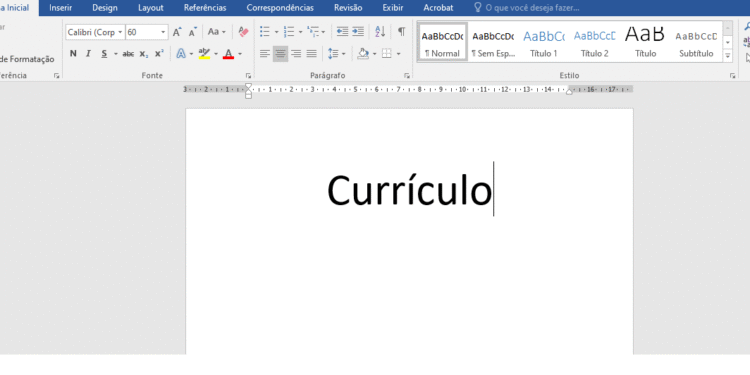Expand highlight color dropdown arrow

point(216,54)
